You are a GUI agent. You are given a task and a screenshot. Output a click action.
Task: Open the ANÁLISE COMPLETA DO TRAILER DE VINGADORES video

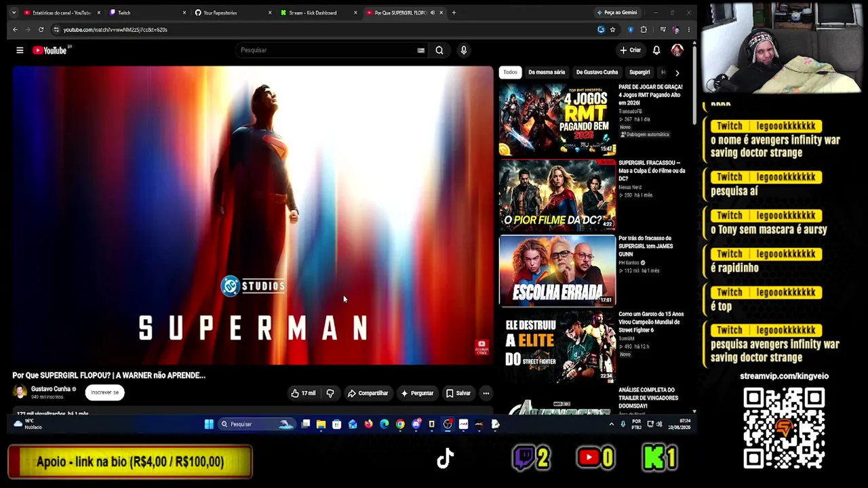(x=648, y=398)
